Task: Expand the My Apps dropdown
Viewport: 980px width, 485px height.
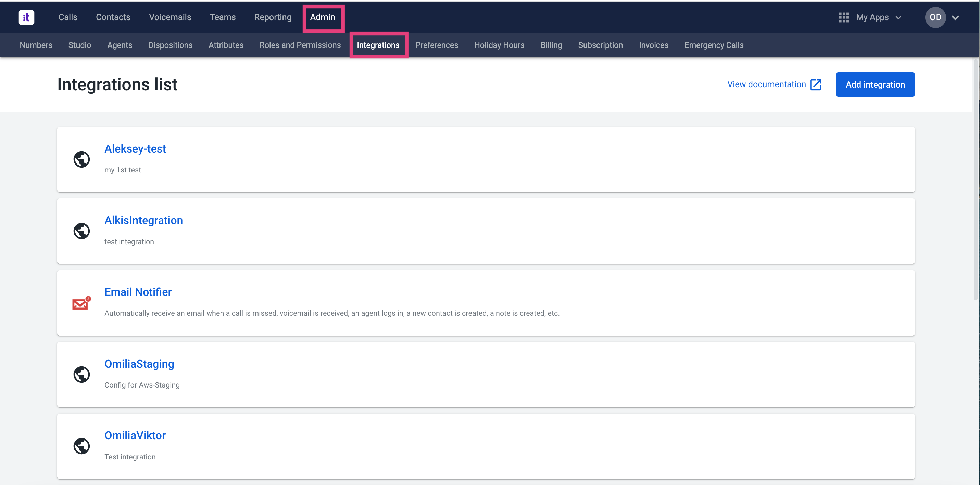Action: (899, 18)
